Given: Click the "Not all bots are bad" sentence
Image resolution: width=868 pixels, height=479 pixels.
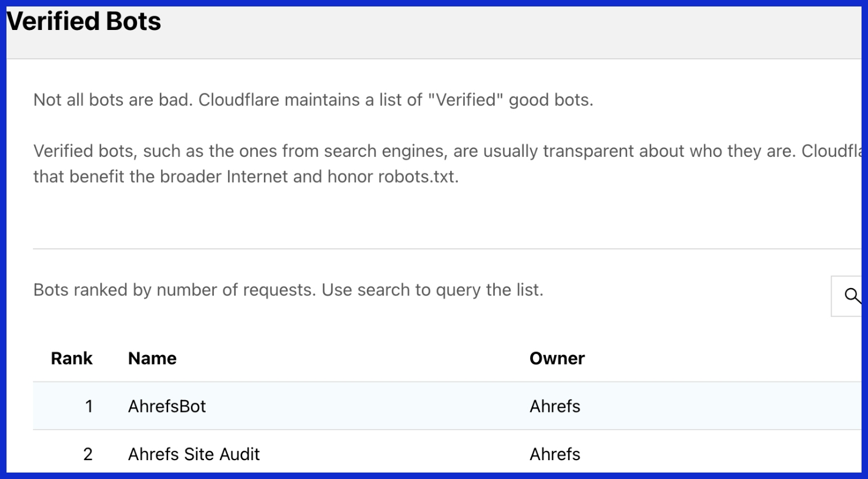Looking at the screenshot, I should point(112,100).
